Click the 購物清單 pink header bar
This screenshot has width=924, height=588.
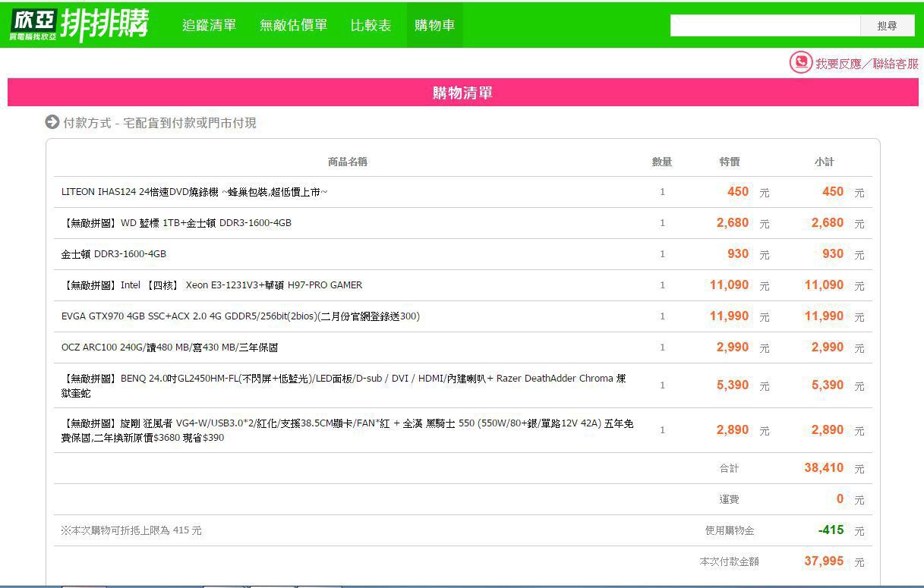(x=463, y=93)
